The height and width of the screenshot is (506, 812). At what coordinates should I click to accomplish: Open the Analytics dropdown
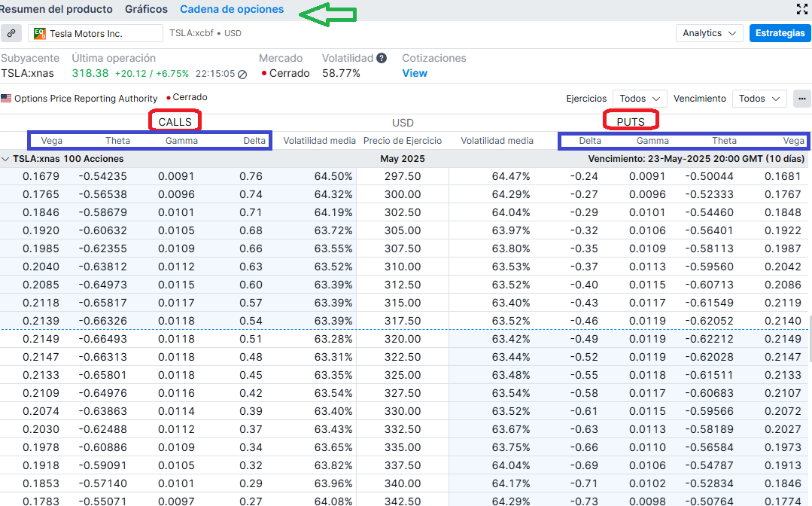[x=709, y=33]
